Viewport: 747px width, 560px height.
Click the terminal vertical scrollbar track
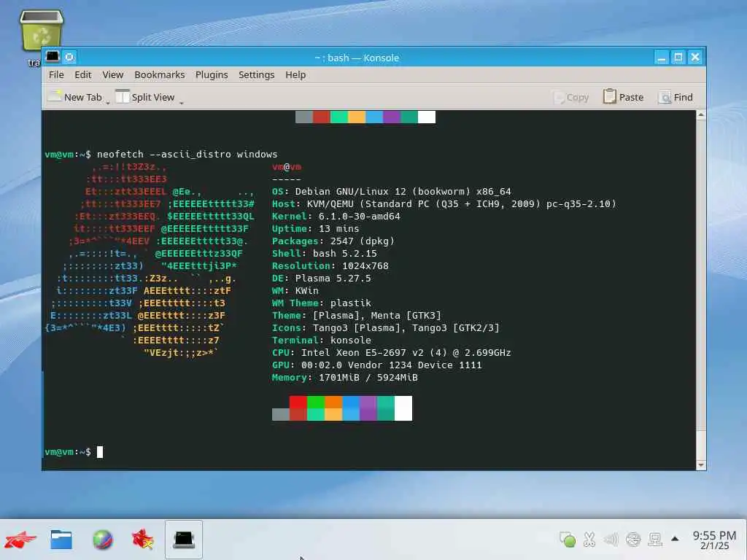(x=701, y=289)
